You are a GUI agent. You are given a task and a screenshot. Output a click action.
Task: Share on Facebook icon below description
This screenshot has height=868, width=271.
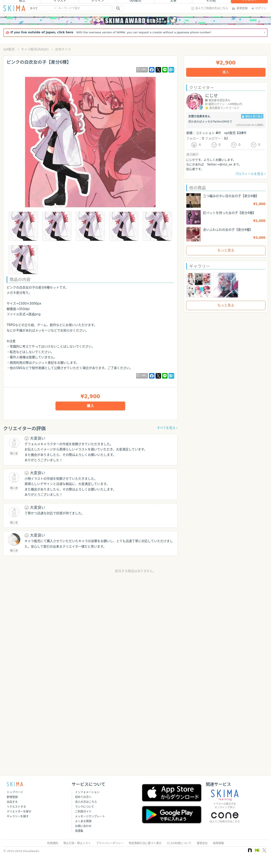pos(152,376)
